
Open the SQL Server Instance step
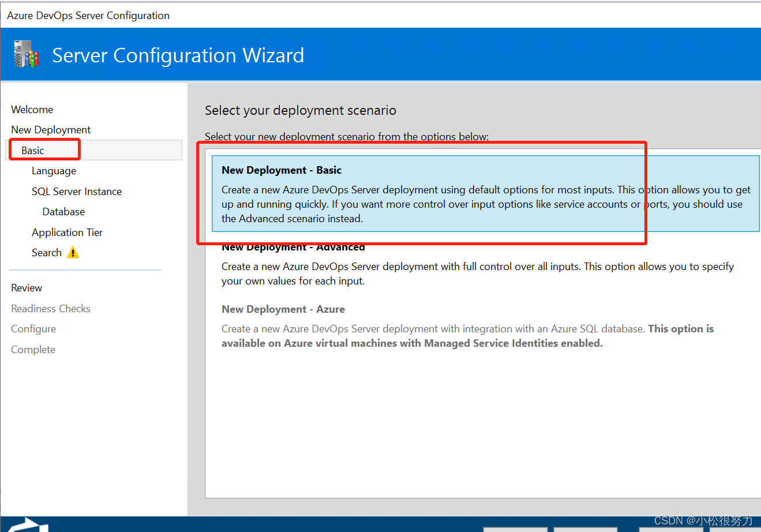coord(77,192)
